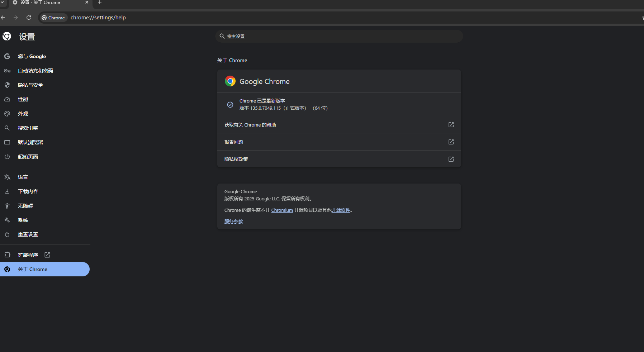Click the forward navigation arrow

pyautogui.click(x=16, y=18)
